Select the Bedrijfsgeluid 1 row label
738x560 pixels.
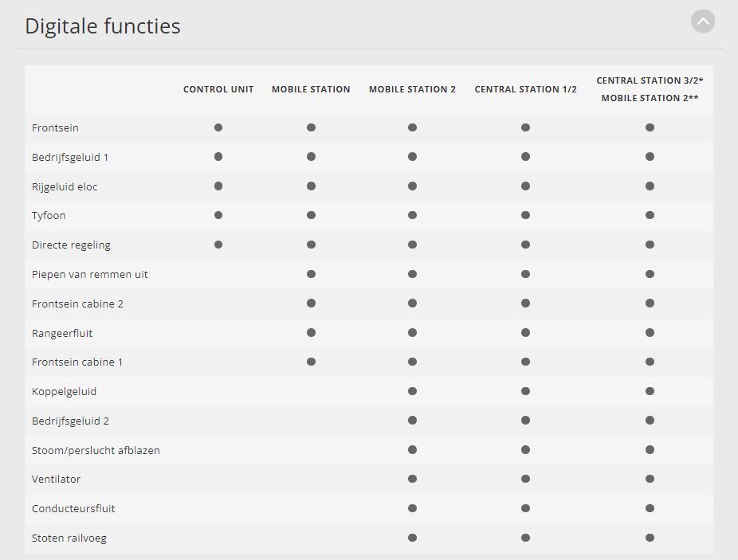pos(70,157)
